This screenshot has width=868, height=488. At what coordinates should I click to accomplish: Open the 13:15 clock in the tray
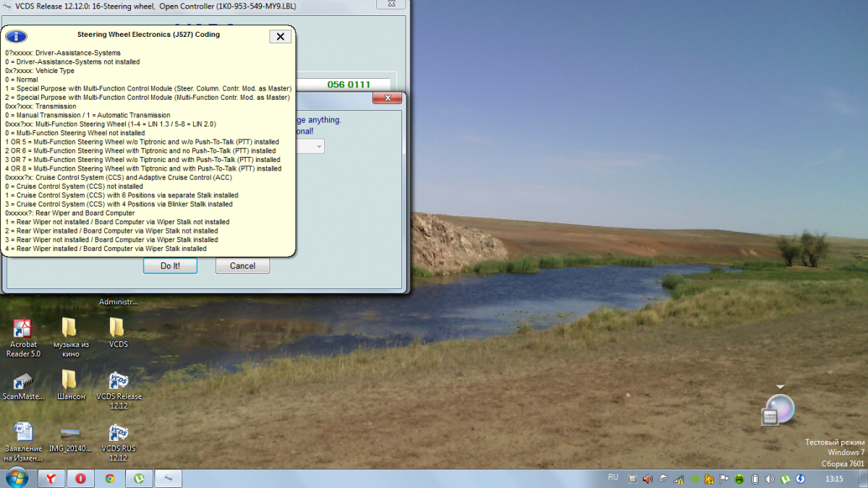pyautogui.click(x=835, y=479)
